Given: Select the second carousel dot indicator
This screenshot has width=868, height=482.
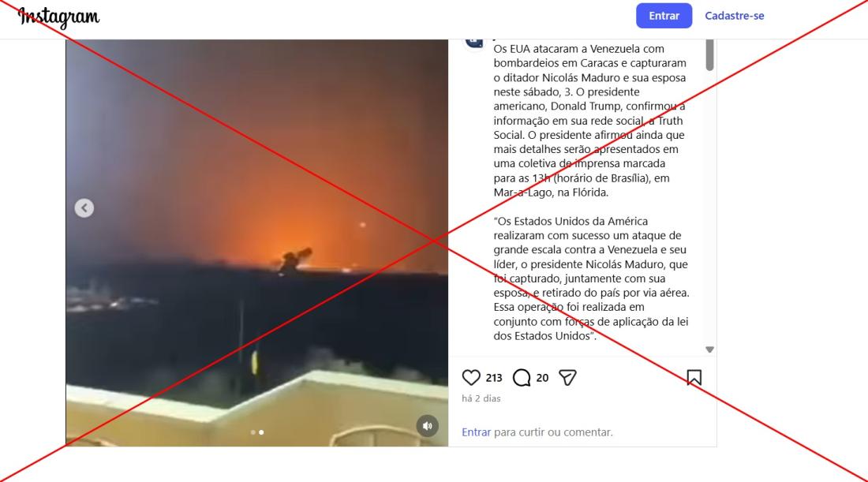Looking at the screenshot, I should point(261,432).
